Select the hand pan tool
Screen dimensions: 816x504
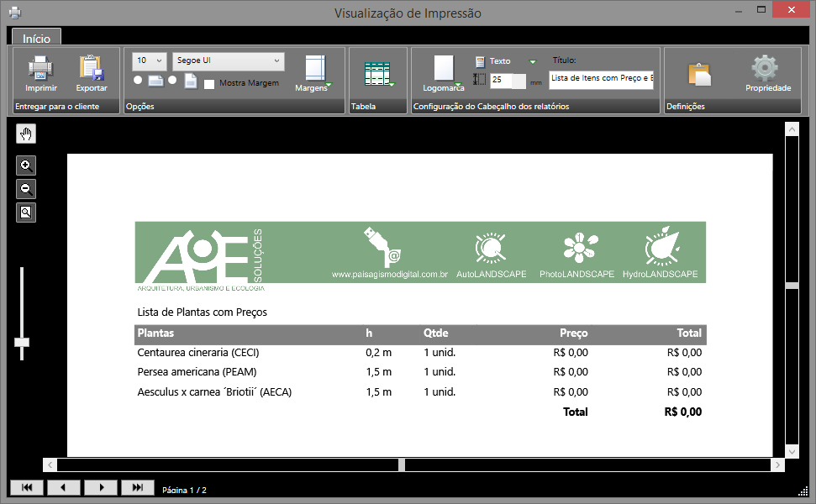pos(26,134)
